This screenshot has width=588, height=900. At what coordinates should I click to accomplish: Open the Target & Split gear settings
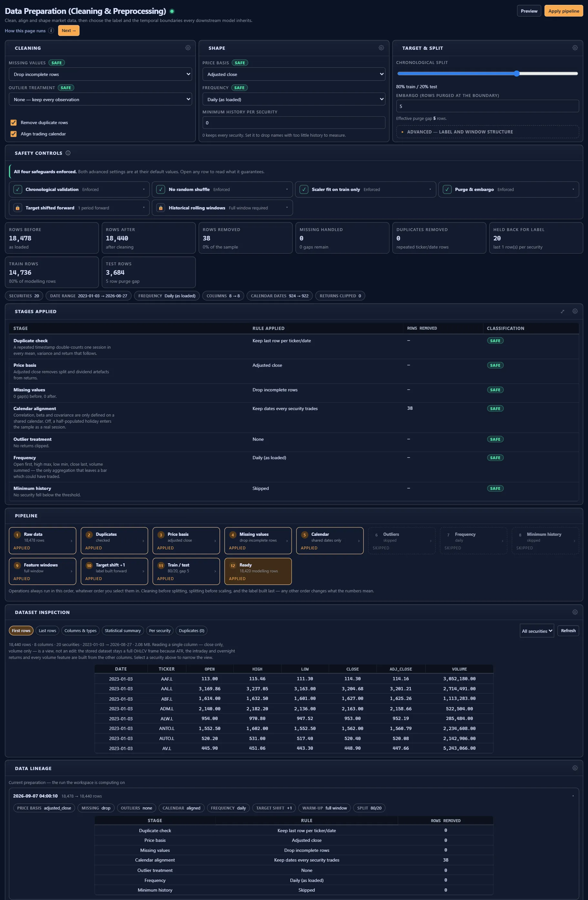click(x=575, y=48)
